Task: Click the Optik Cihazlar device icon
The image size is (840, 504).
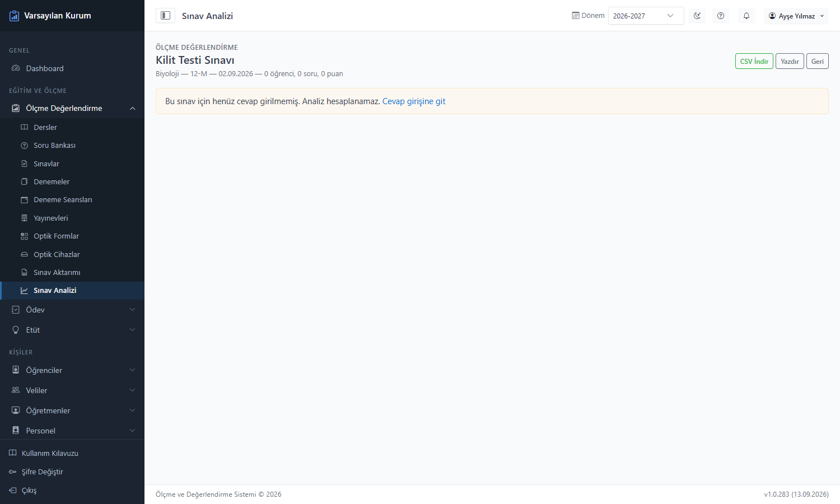Action: pyautogui.click(x=24, y=254)
